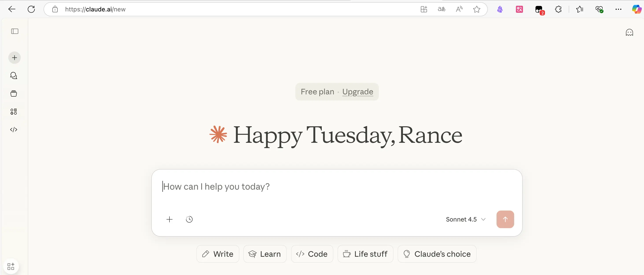Screen dimensions: 644x275
Task: Select the Write suggestion chip
Action: [x=218, y=254]
